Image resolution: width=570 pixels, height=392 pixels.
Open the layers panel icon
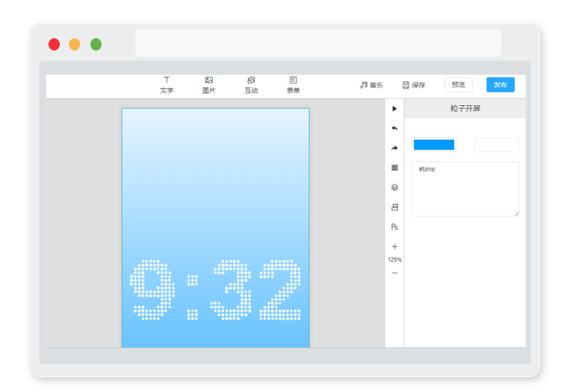[x=395, y=187]
